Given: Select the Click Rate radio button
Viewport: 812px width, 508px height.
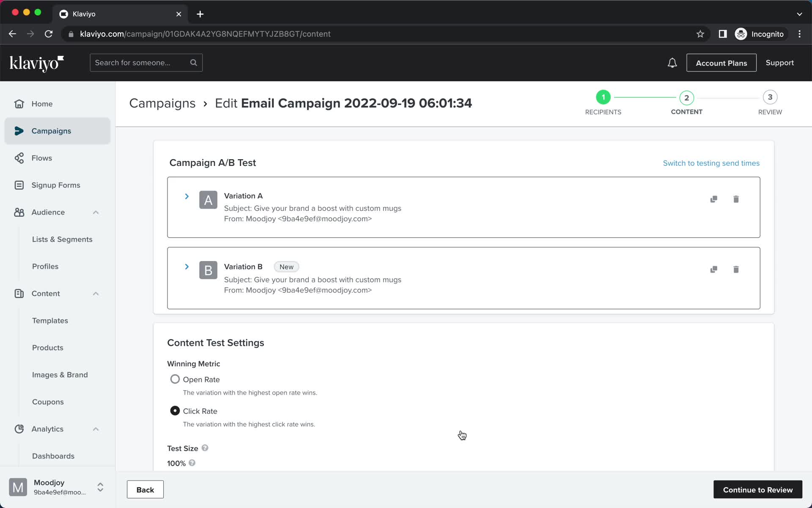Looking at the screenshot, I should point(175,411).
